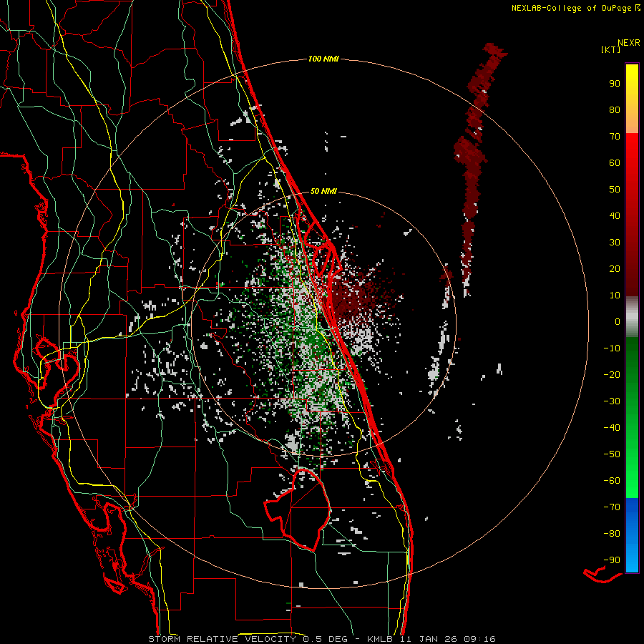Pick the blue segment of velocity color bar
The height and width of the screenshot is (644, 644).
tap(632, 535)
